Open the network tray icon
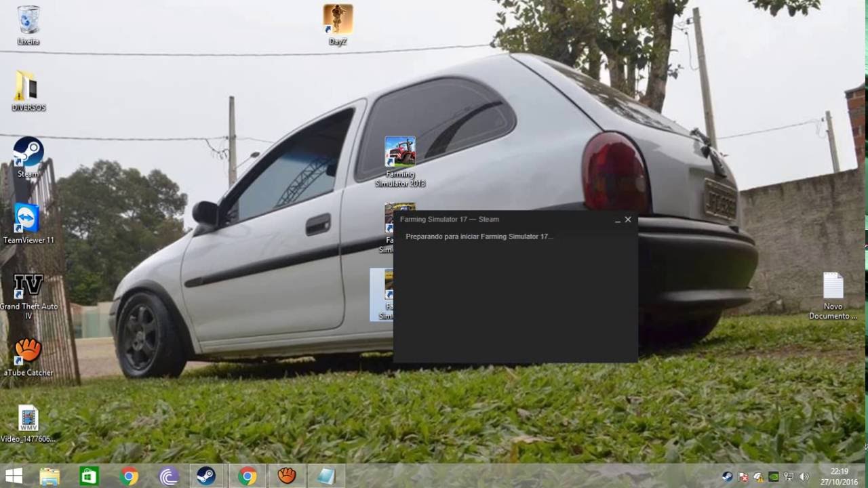Screen dimensions: 868x488 tap(789, 476)
